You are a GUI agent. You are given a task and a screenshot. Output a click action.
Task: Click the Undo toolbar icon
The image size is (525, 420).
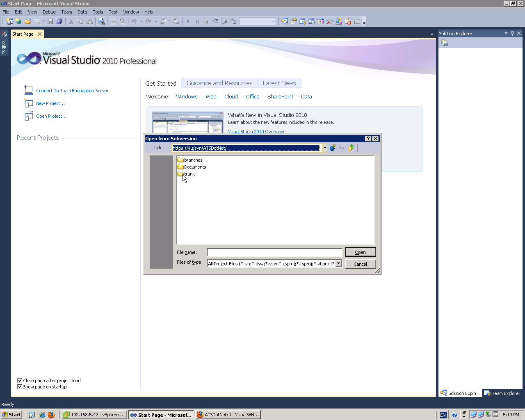click(x=134, y=21)
